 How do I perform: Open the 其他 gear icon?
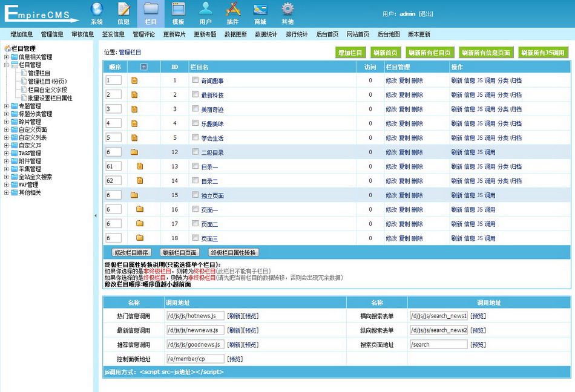pyautogui.click(x=287, y=9)
